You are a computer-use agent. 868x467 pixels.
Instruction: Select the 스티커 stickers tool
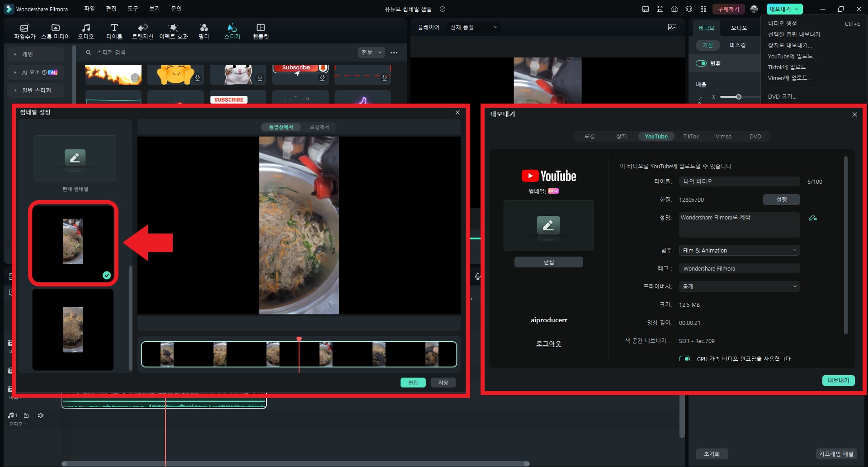pyautogui.click(x=232, y=32)
